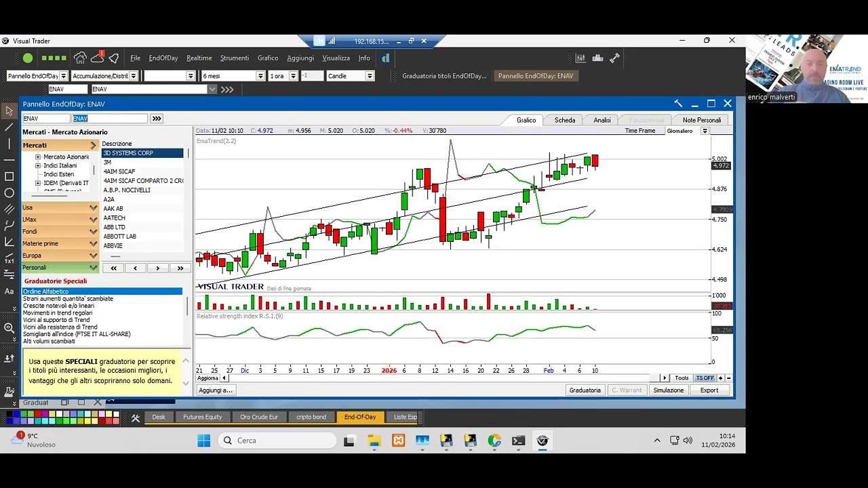
Task: Click the Export button
Action: 709,390
